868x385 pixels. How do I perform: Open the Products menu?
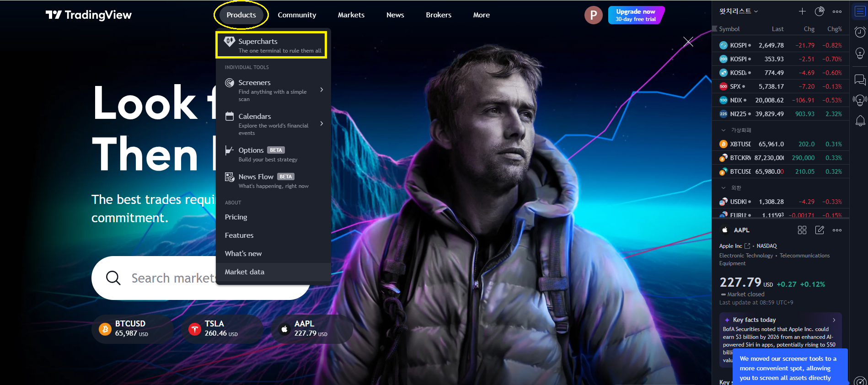[x=241, y=15]
